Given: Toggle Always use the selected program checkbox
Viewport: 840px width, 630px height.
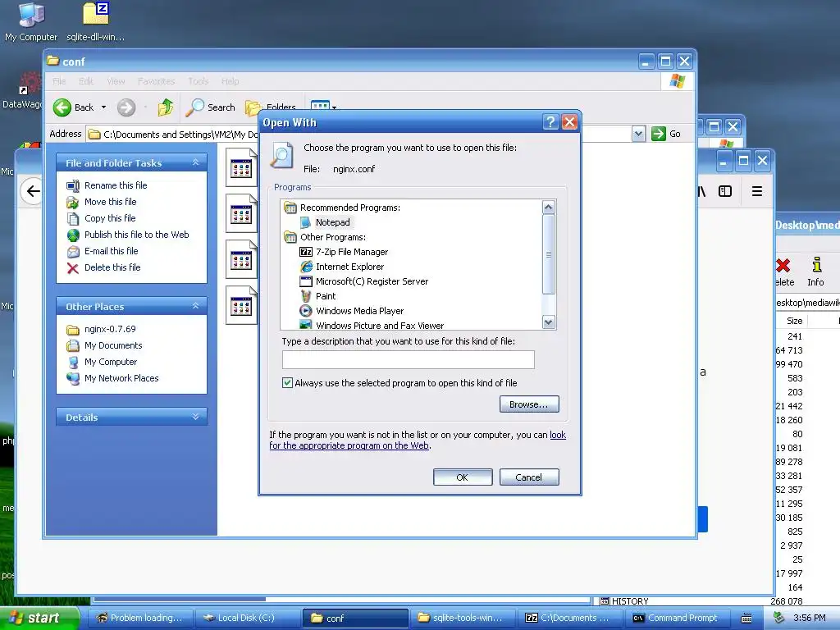Looking at the screenshot, I should tap(287, 382).
